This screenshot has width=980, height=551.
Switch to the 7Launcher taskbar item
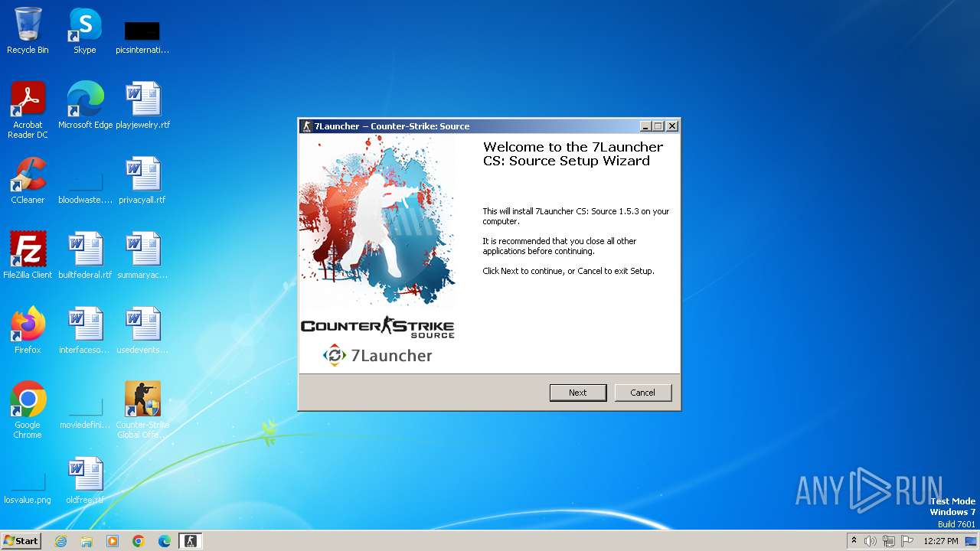pyautogui.click(x=191, y=541)
